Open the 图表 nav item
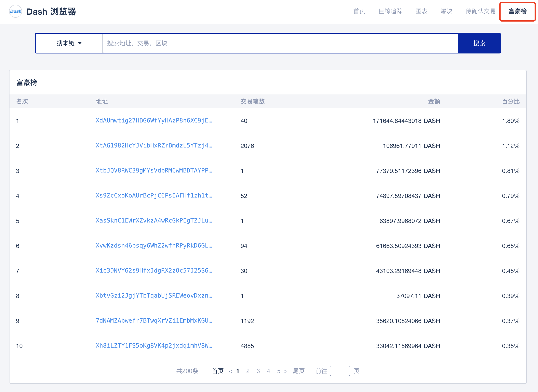 [x=421, y=11]
